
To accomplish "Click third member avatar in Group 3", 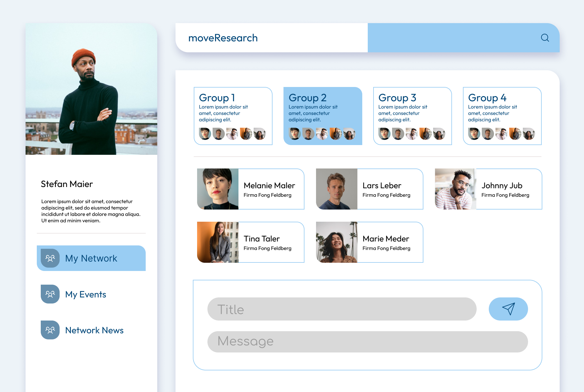I will pos(412,134).
